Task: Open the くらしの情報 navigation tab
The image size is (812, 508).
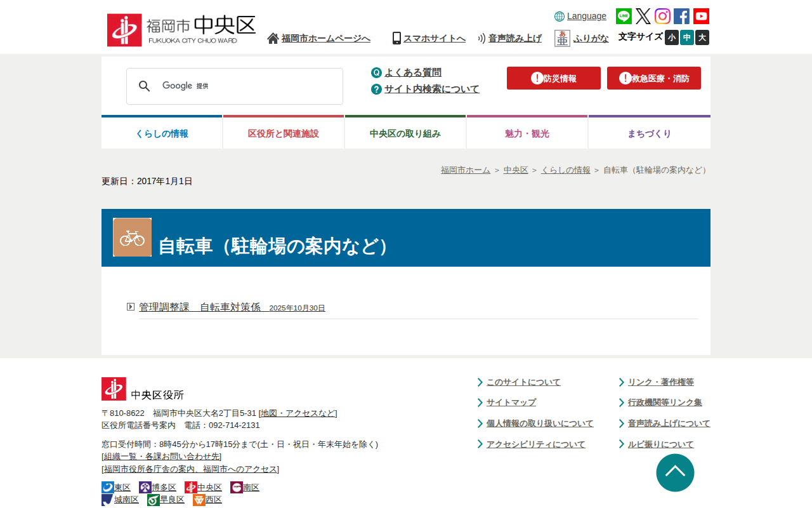Action: click(x=162, y=132)
